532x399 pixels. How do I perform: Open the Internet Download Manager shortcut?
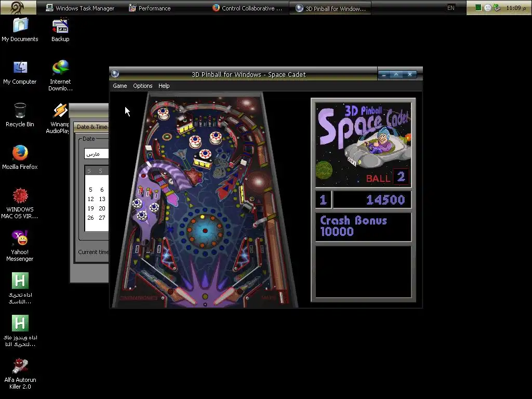click(x=60, y=75)
